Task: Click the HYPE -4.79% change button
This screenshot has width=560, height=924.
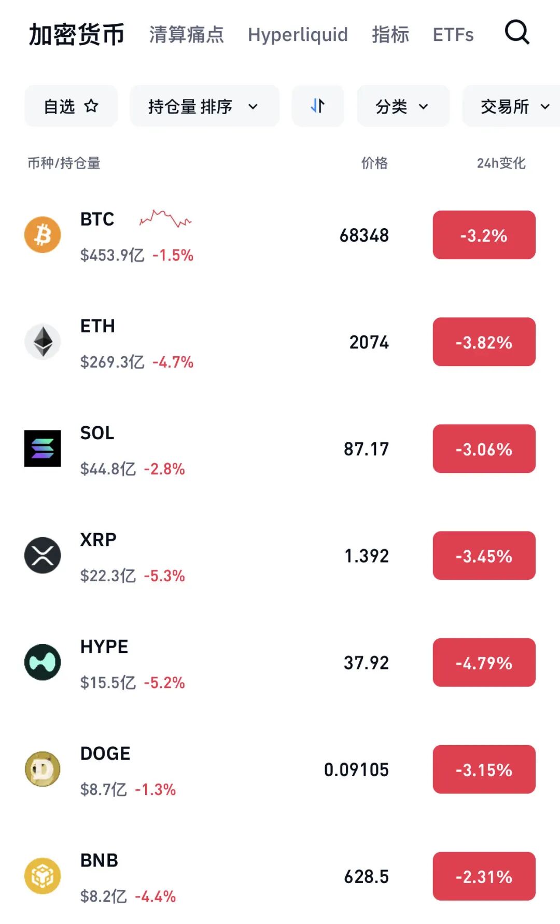Action: click(x=484, y=662)
